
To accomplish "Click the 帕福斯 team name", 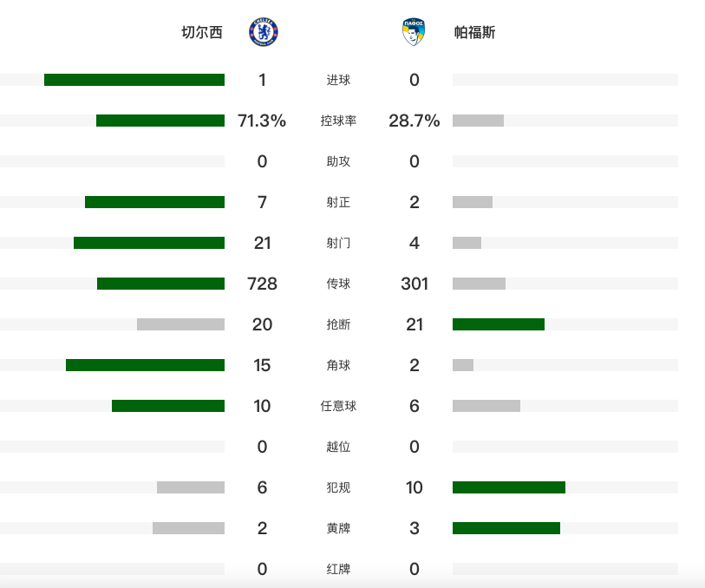I will 475,33.
